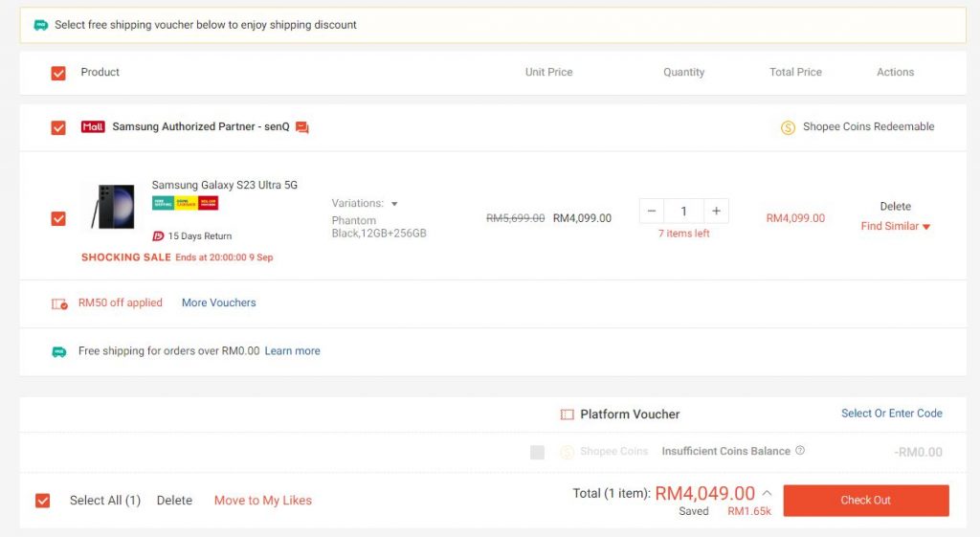980x537 pixels.
Task: Click the Mall badge next to the shop name
Action: pos(93,126)
